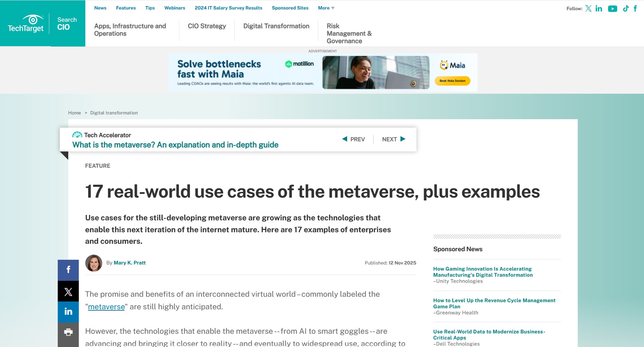Go to the previous guide article

353,139
